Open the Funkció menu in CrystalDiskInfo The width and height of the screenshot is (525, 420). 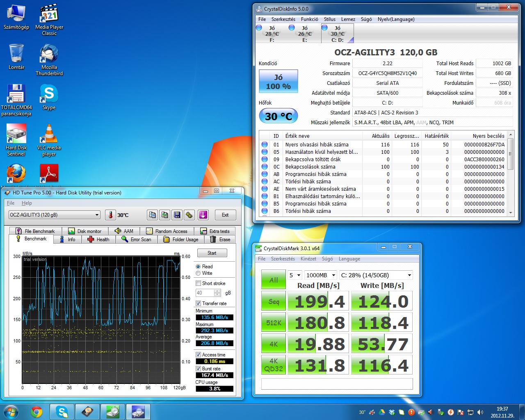[309, 19]
